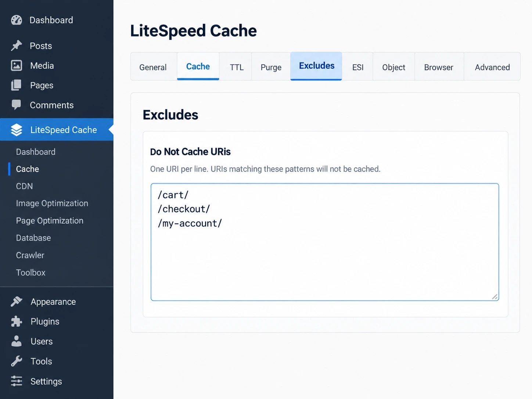Viewport: 532px width, 399px height.
Task: Click the Pages stacked-sheets icon
Action: 17,85
